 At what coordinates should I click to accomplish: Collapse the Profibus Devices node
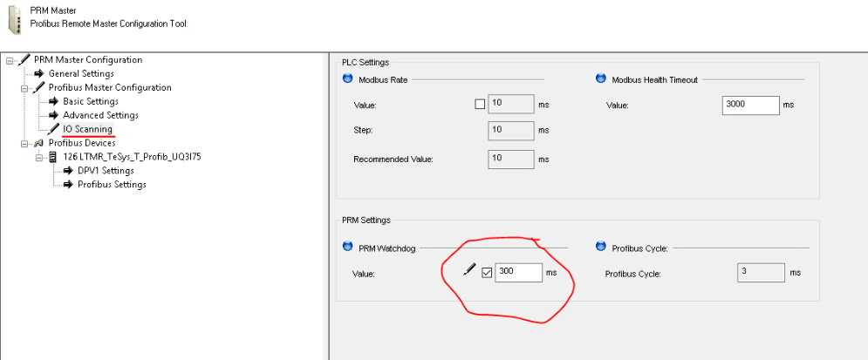point(24,143)
